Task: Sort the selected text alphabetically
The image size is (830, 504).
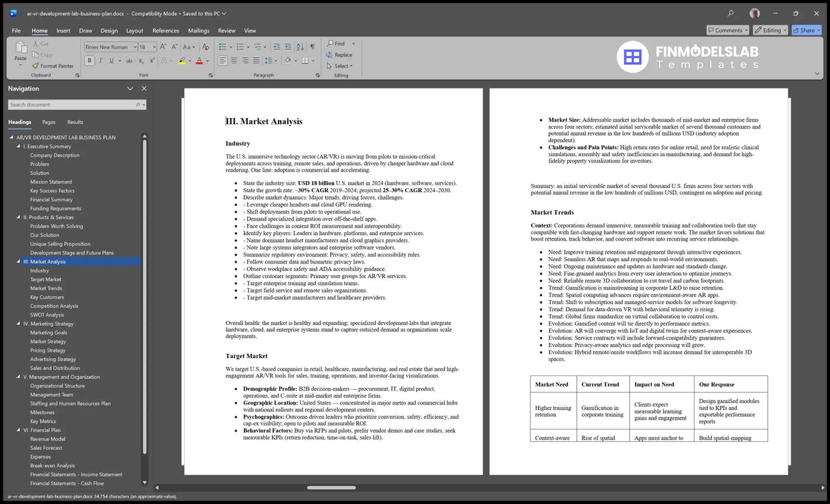Action: click(x=299, y=46)
